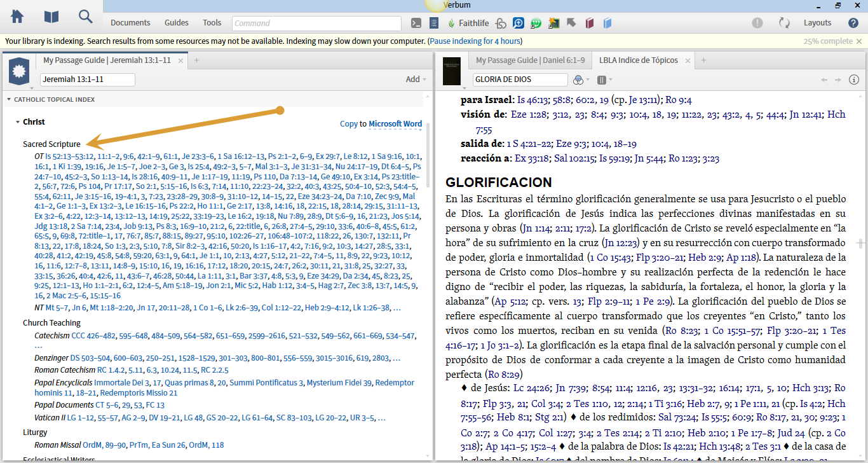Click the Command input box
Image resolution: width=868 pixels, height=463 pixels.
316,24
